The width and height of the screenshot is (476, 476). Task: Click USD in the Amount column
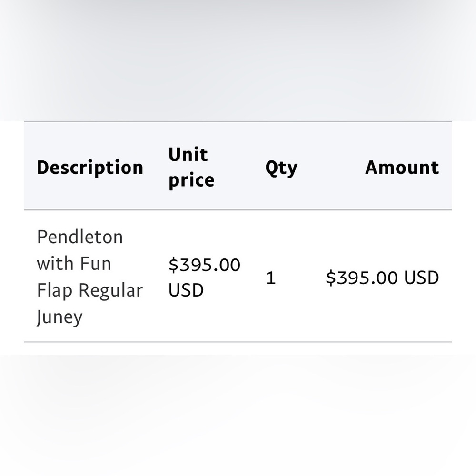click(422, 278)
